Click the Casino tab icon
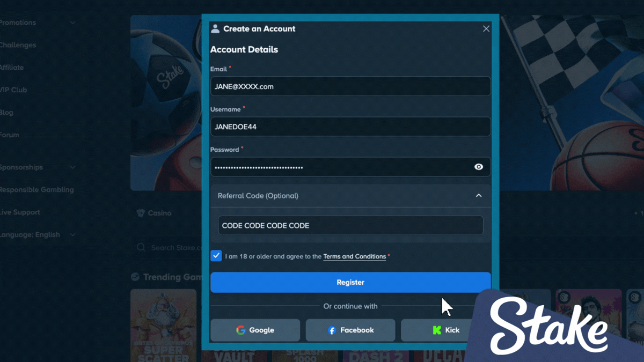The height and width of the screenshot is (362, 644). coord(141,213)
